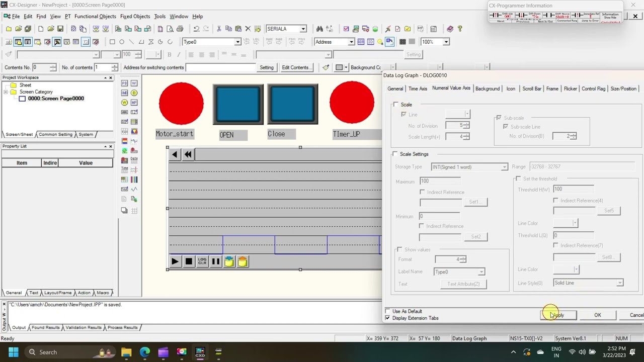Click the Help question mark icon
This screenshot has width=644, height=362.
459,29
